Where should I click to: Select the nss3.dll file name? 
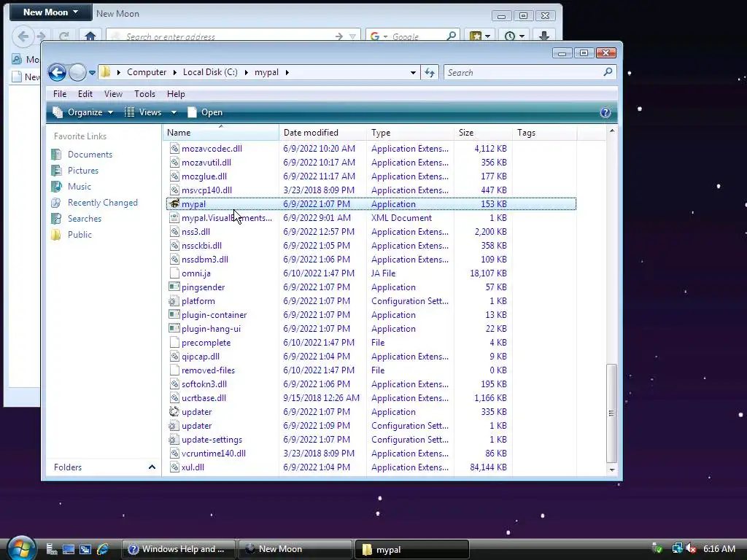196,231
